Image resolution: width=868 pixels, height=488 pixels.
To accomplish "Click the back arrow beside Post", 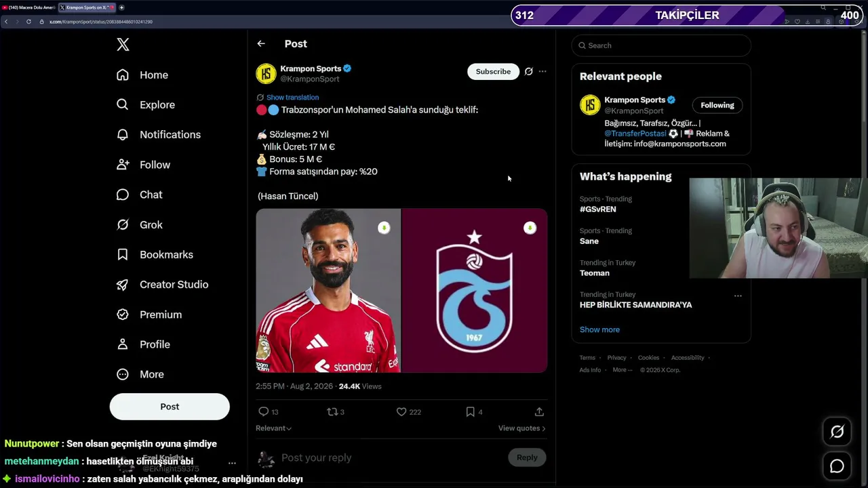I will [261, 43].
